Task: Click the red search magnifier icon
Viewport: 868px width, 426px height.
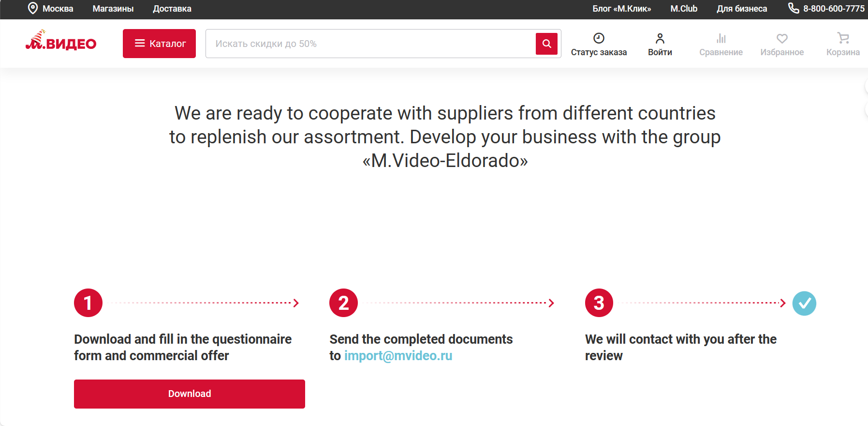Action: click(546, 44)
